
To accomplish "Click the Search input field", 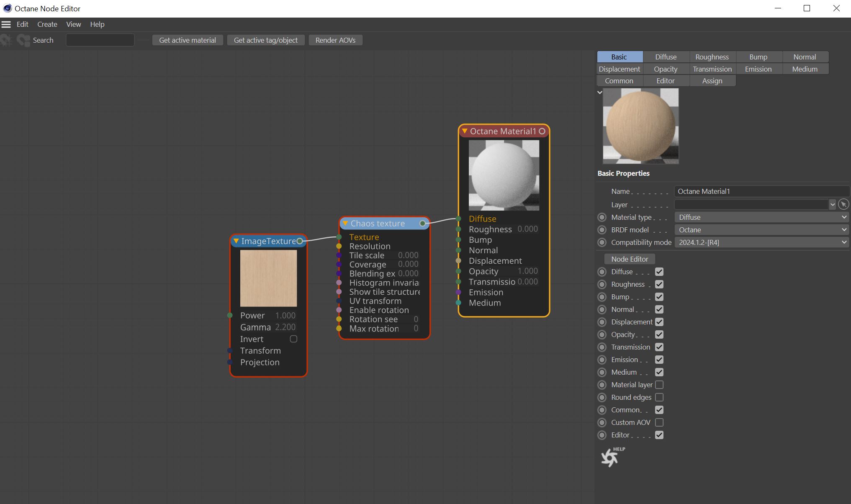I will coord(100,40).
